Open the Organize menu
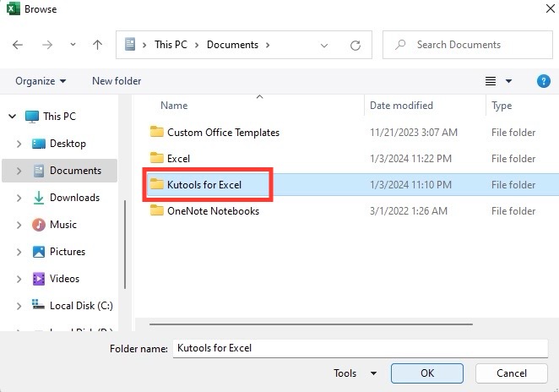Image resolution: width=559 pixels, height=392 pixels. (x=41, y=81)
